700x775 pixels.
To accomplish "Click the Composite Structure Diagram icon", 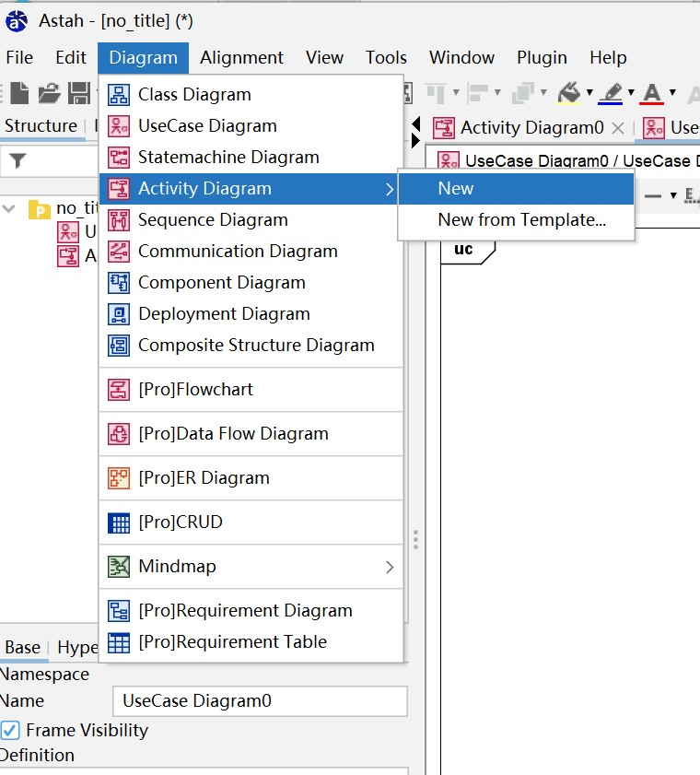I will (119, 346).
